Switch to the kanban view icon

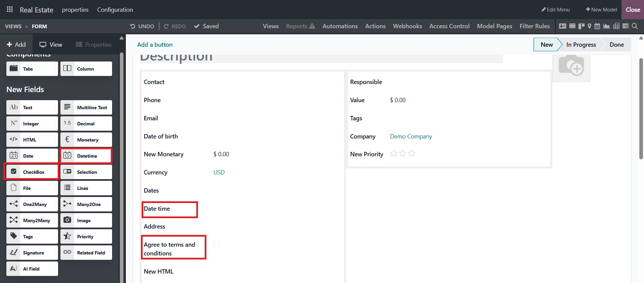pos(581,26)
